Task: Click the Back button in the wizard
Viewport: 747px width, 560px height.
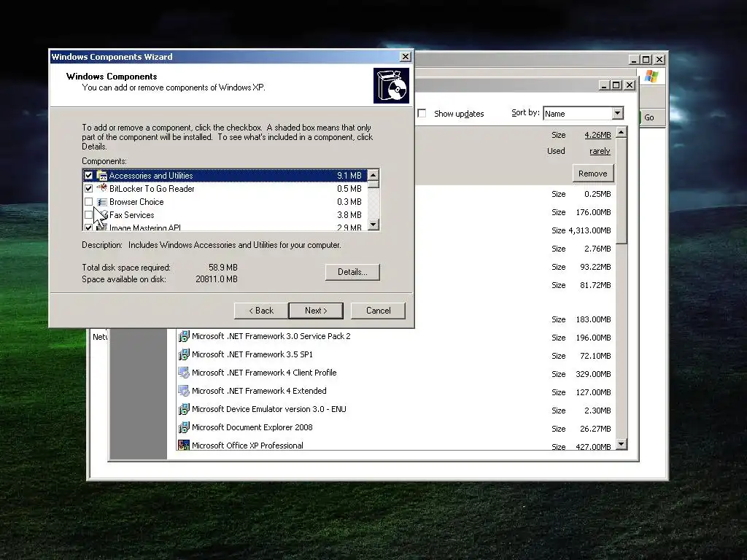Action: (261, 311)
